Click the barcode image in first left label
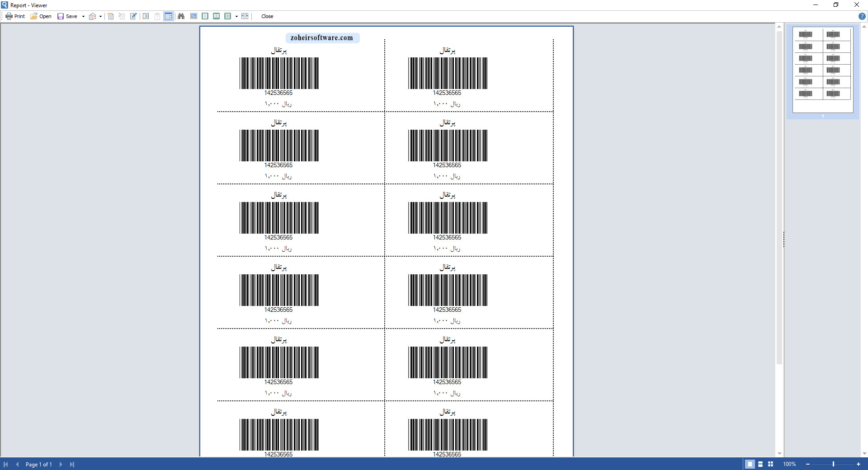Screen dimensions: 868x470 (x=279, y=73)
